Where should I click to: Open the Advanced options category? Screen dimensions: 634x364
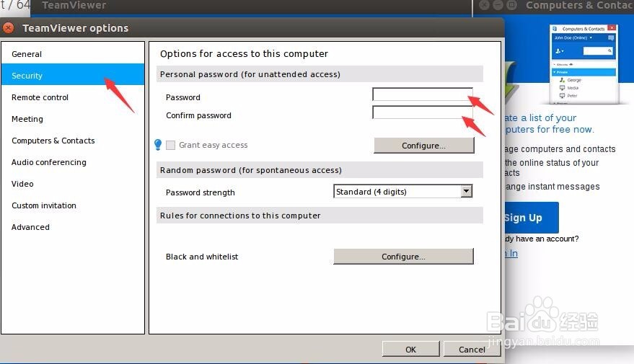[x=31, y=227]
